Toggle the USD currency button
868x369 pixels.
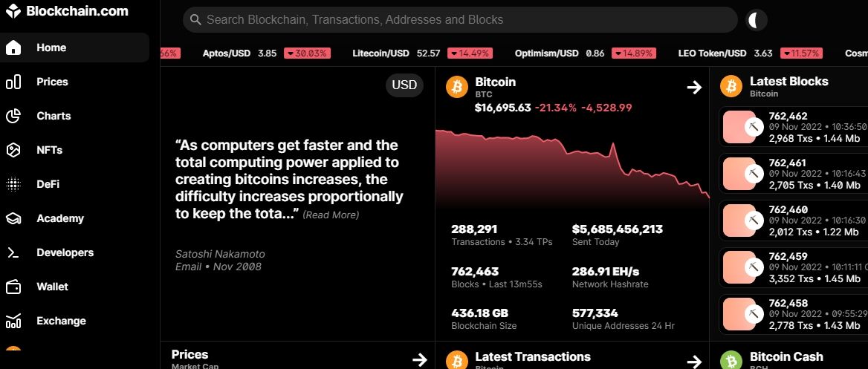404,85
